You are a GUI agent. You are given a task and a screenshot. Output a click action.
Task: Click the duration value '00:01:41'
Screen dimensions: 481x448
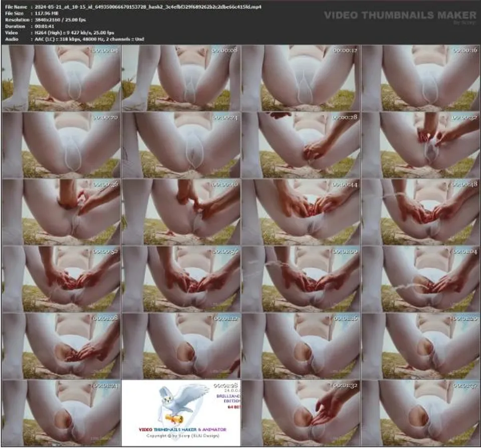click(45, 27)
